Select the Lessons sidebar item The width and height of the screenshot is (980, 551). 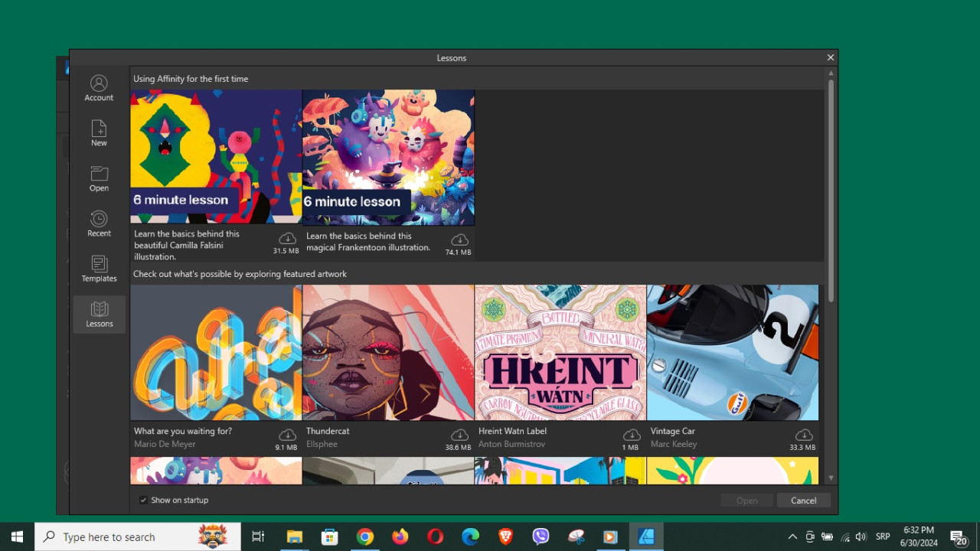[99, 314]
